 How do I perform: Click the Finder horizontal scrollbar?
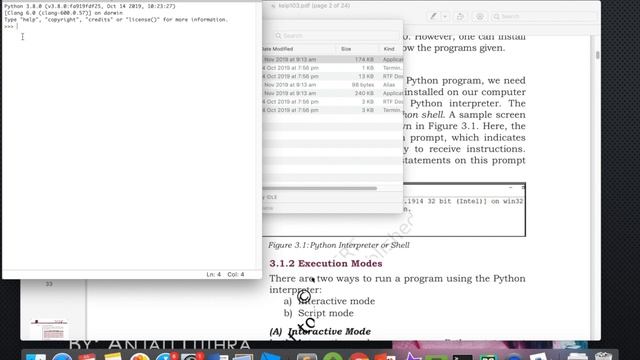point(319,188)
